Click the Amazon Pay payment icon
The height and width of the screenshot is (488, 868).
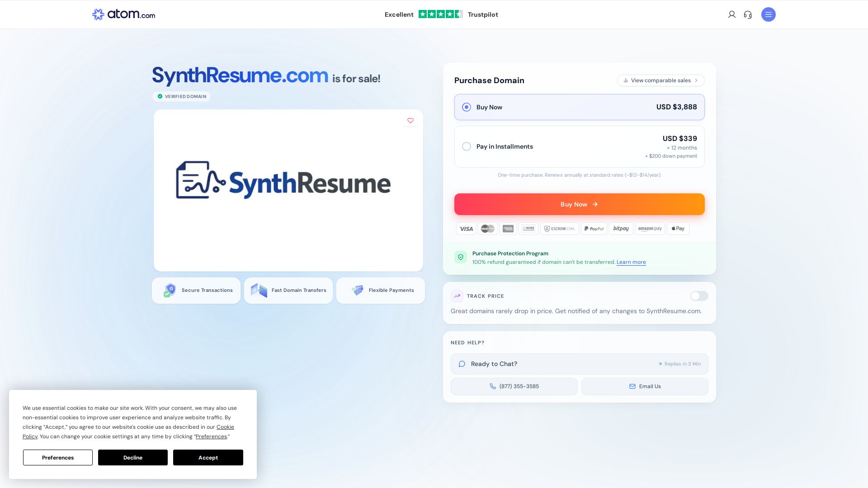point(650,229)
